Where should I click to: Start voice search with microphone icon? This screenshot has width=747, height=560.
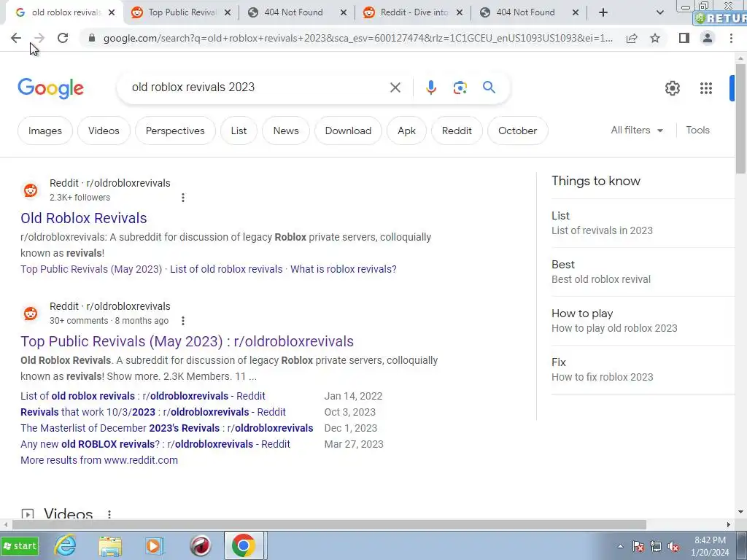click(430, 87)
